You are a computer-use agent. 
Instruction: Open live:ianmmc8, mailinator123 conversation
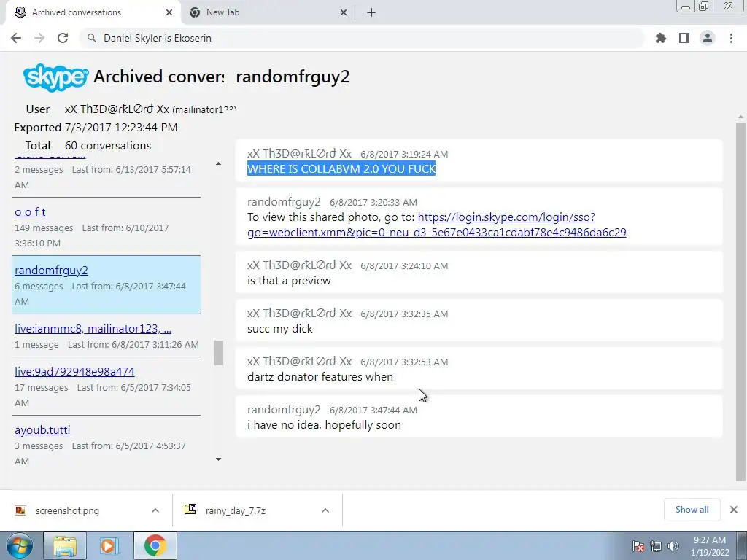[93, 329]
